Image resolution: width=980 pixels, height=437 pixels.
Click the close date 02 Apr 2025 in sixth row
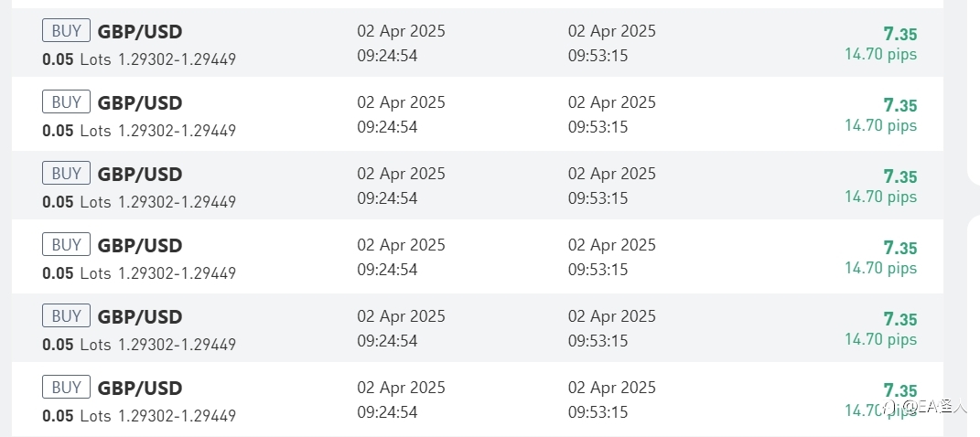[x=612, y=388]
